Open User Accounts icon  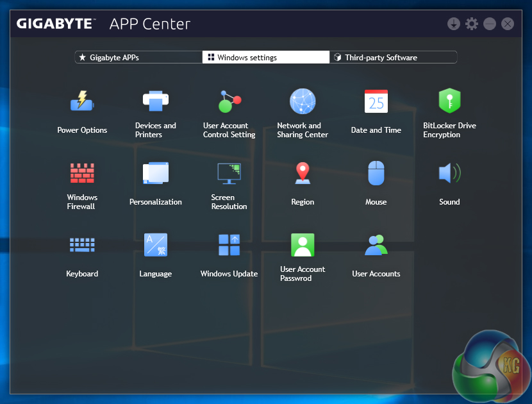376,245
